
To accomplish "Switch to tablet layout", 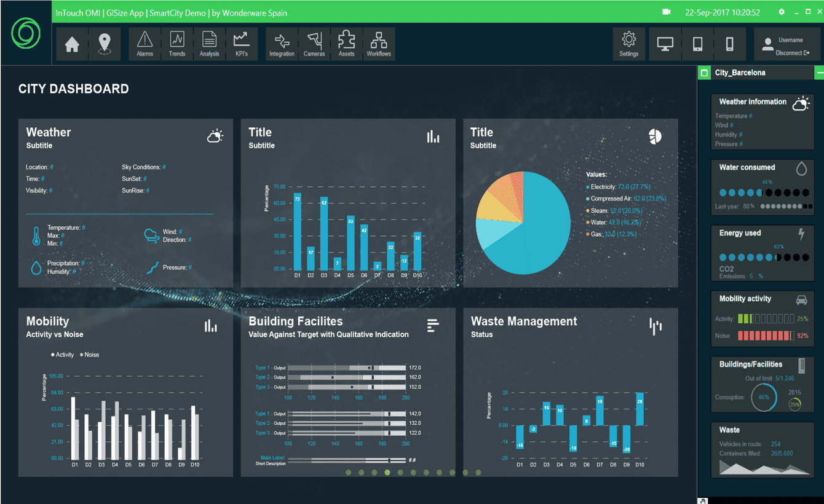I will [697, 44].
